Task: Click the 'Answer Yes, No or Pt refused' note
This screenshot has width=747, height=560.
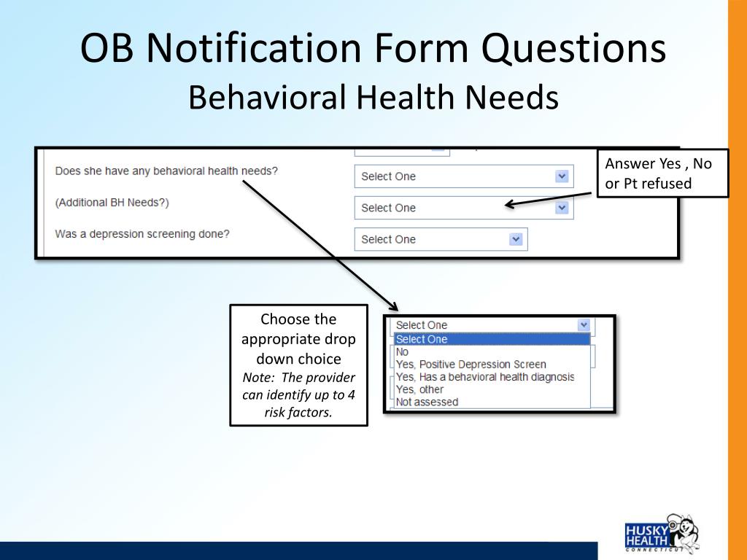Action: (662, 174)
